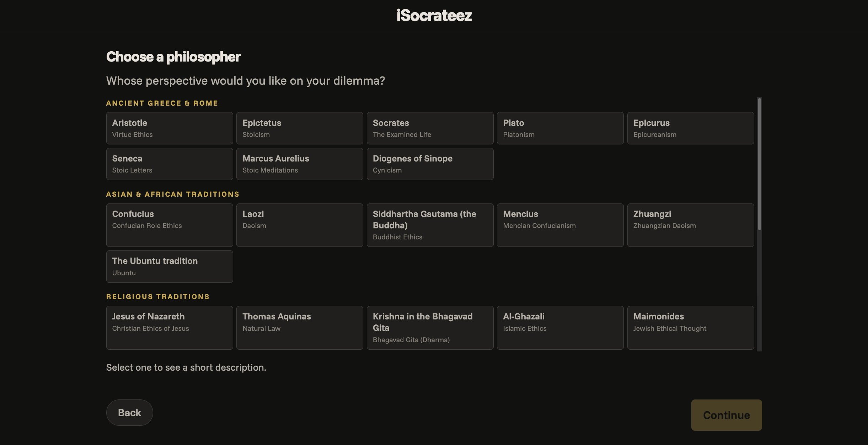The height and width of the screenshot is (445, 868).
Task: Select Al-Ghazali Islamic Ethics card
Action: click(x=560, y=328)
